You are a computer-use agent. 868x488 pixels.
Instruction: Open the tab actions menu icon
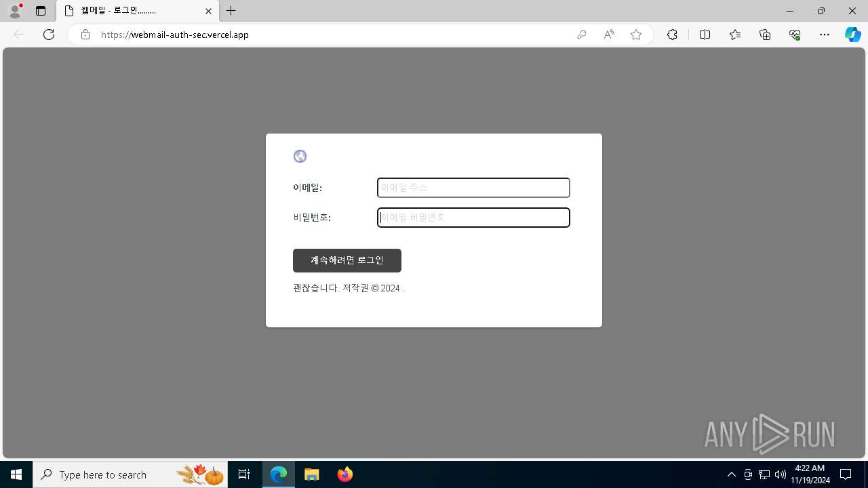pyautogui.click(x=41, y=11)
